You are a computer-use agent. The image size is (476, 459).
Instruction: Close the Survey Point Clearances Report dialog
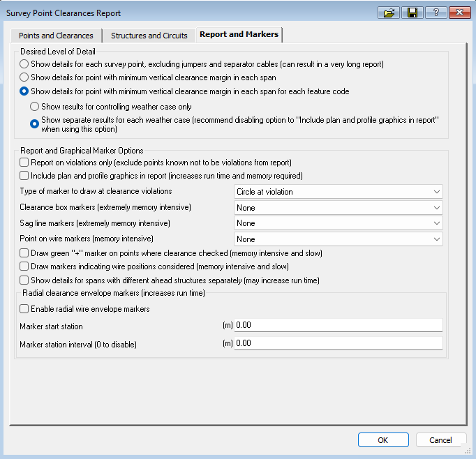click(460, 13)
